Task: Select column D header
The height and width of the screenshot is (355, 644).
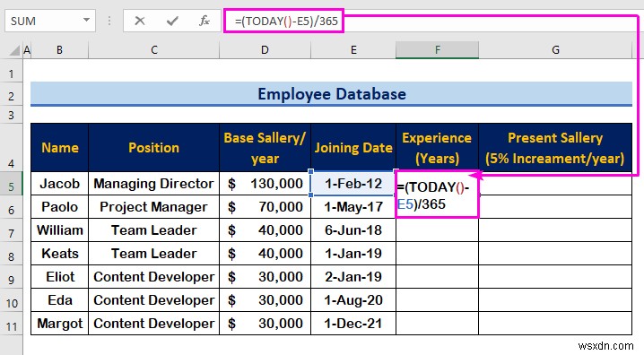Action: (x=265, y=50)
